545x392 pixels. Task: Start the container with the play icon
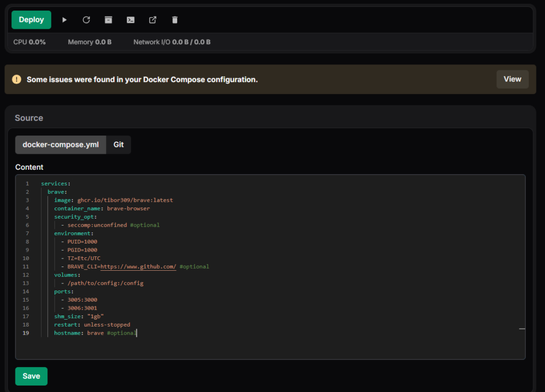(64, 20)
